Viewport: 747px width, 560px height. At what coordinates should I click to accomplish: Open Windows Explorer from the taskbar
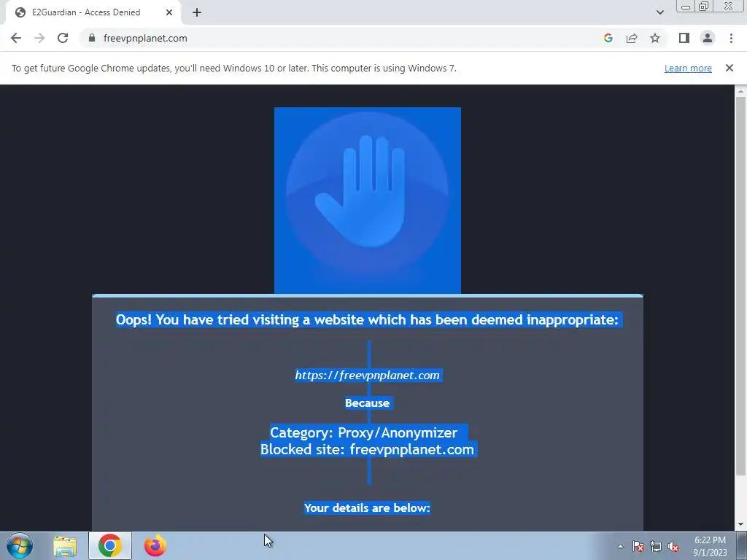(65, 545)
